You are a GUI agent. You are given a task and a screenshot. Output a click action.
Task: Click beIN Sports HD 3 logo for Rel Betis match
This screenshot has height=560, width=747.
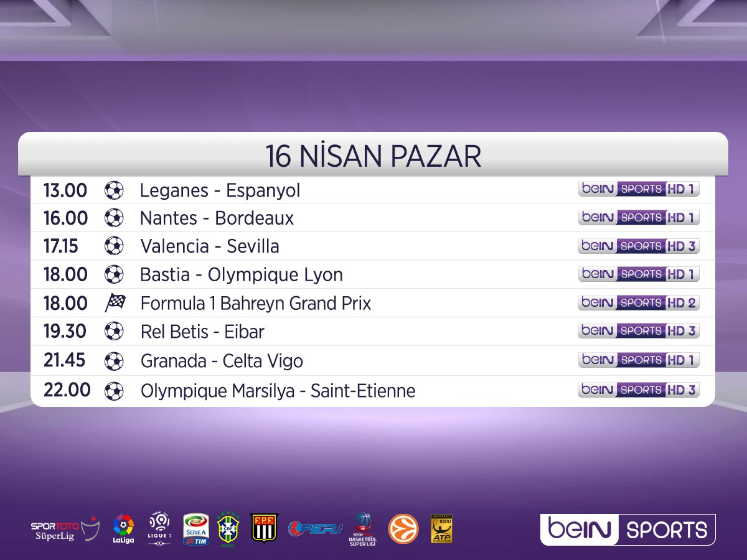point(639,330)
